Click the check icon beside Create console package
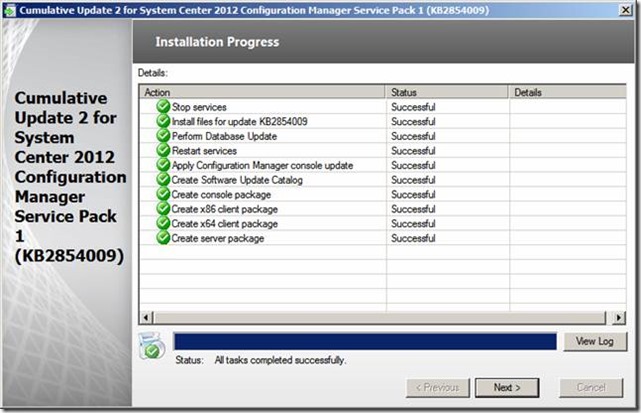Viewport: 641px width, 413px height. pos(163,194)
